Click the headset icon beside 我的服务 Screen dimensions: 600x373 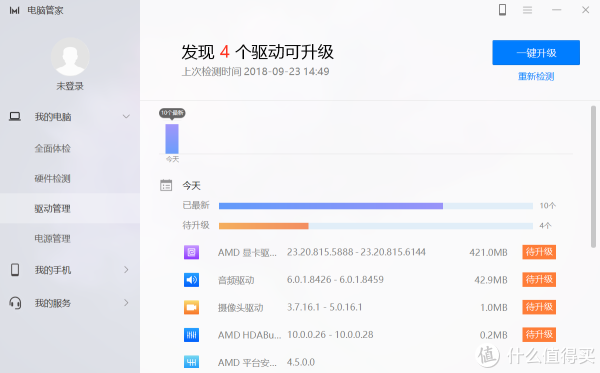pos(15,303)
